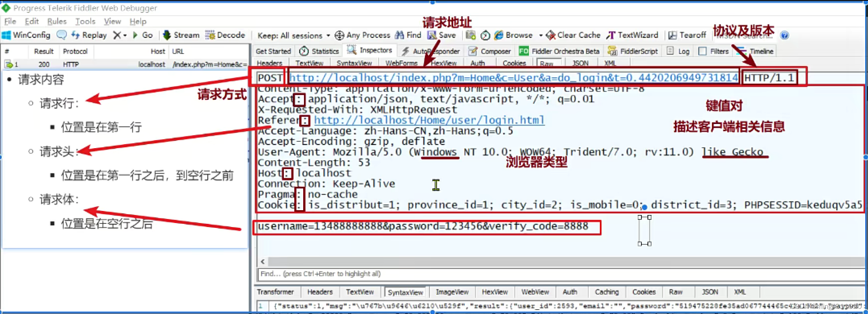Screen dimensions: 868x314
Task: Open the AutoResponder tab
Action: (x=430, y=51)
